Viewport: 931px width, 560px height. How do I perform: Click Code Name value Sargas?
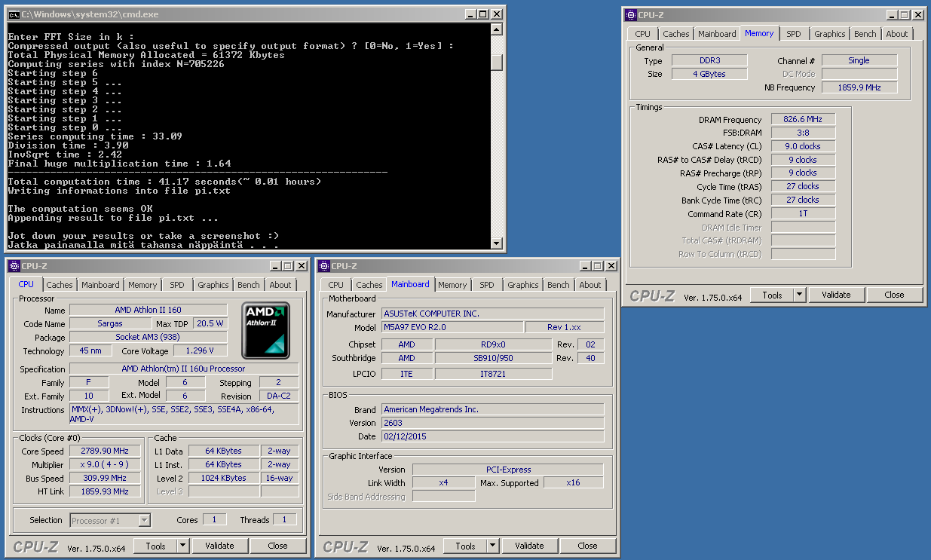(x=109, y=323)
